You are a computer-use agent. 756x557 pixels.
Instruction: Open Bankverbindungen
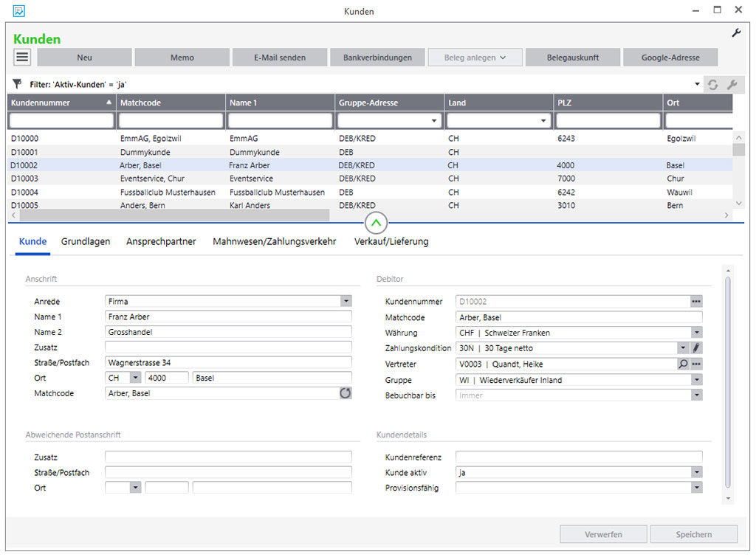click(377, 58)
